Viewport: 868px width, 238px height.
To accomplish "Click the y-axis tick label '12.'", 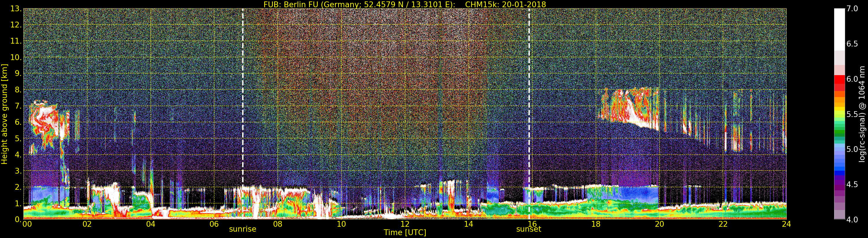I will click(x=16, y=25).
